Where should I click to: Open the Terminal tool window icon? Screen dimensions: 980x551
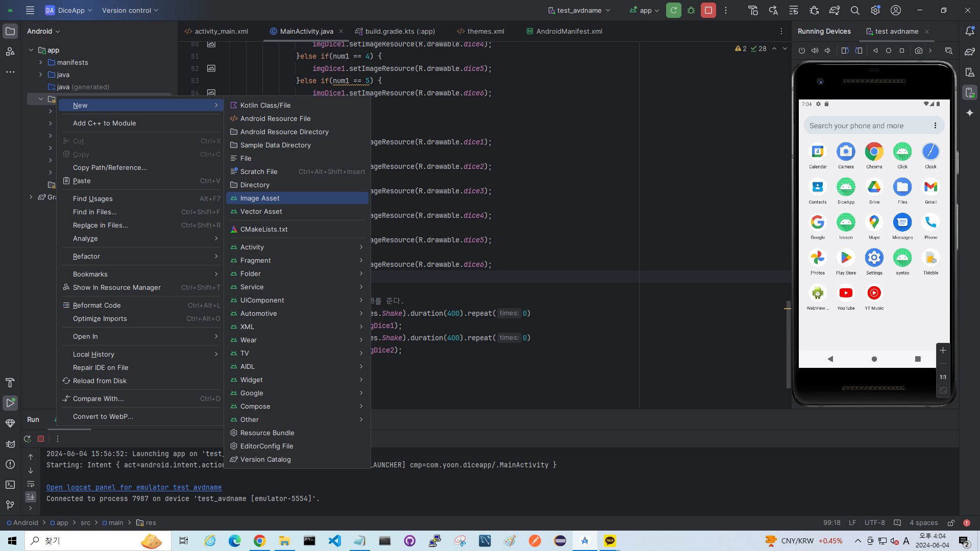point(10,485)
